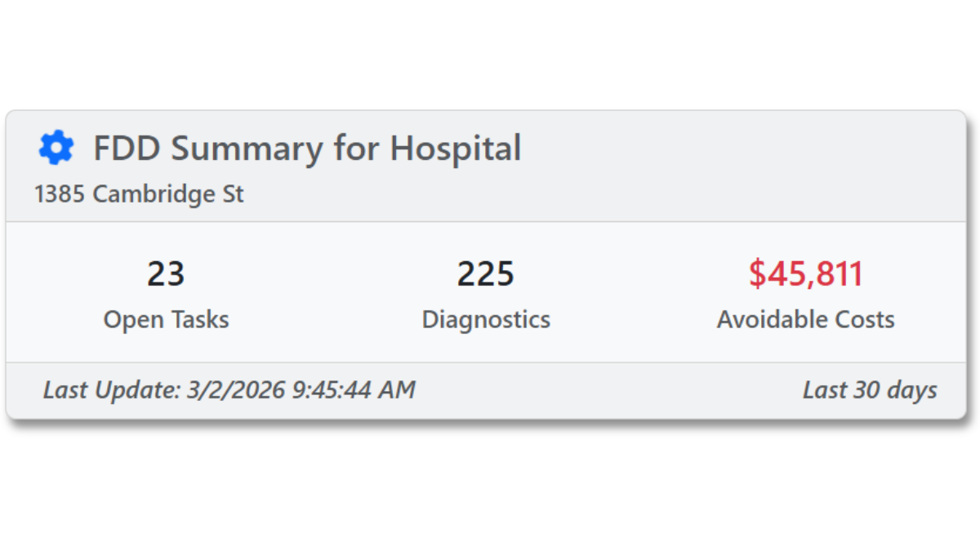This screenshot has height=551, width=980.
Task: Select the "Avoidable Costs" label
Action: (x=805, y=319)
